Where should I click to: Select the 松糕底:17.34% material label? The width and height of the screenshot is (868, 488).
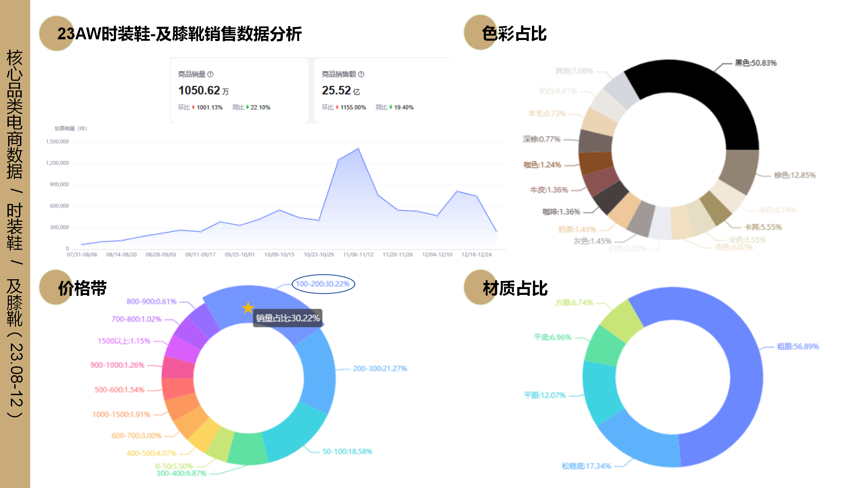click(586, 466)
